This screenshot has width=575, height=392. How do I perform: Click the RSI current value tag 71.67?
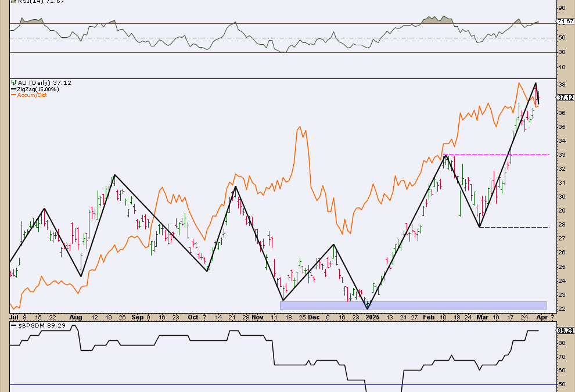tap(565, 21)
